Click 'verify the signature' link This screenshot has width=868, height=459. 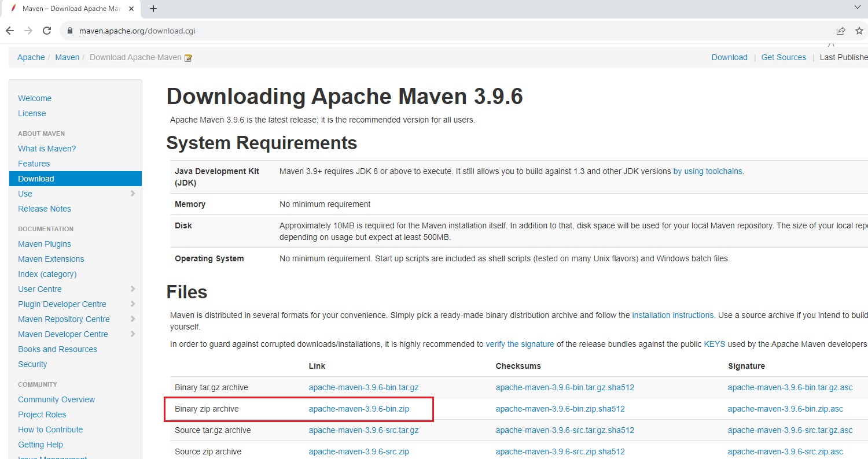(x=520, y=344)
